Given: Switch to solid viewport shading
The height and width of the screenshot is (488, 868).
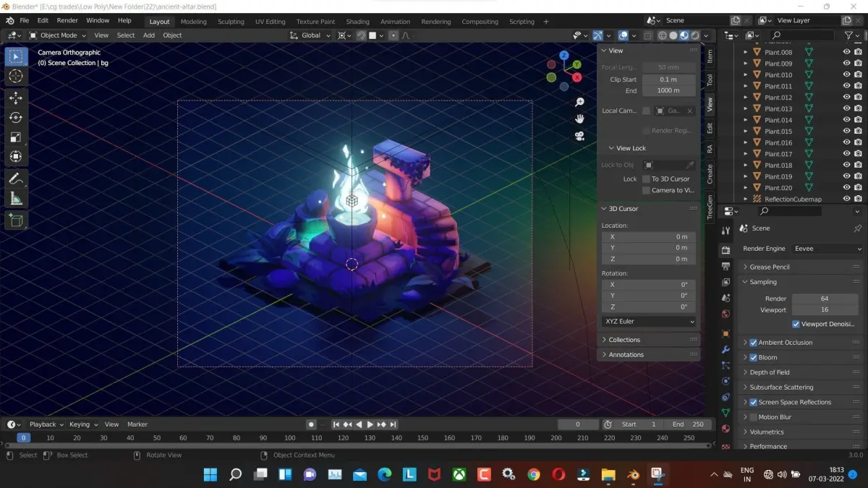Looking at the screenshot, I should point(673,35).
